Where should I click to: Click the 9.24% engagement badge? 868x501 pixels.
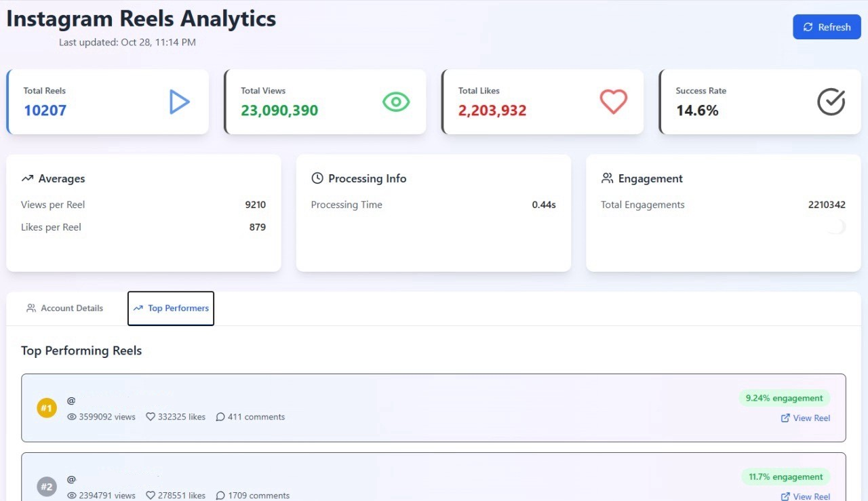(x=784, y=398)
